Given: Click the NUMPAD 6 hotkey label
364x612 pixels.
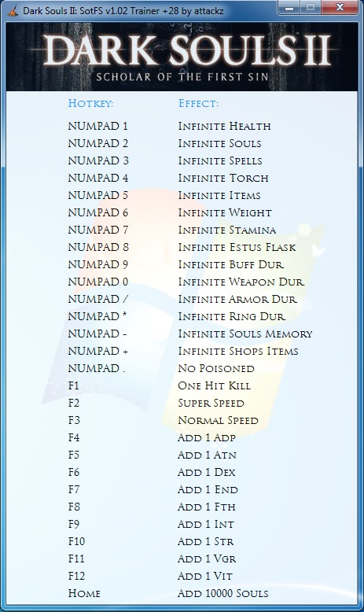Looking at the screenshot, I should point(98,212).
